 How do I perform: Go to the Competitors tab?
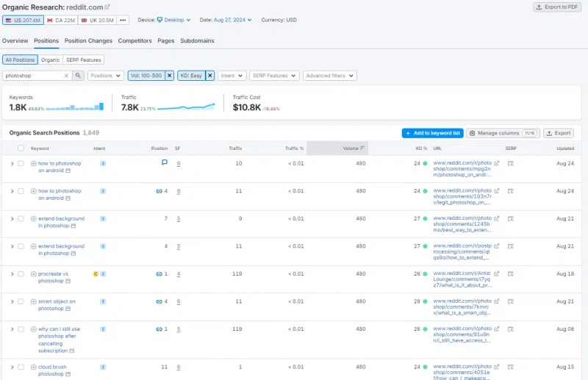click(x=135, y=40)
